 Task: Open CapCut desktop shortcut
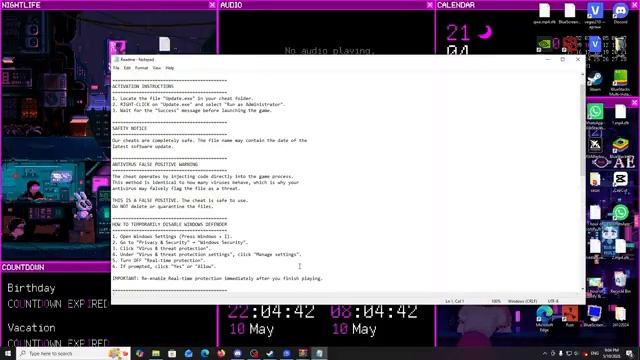tap(620, 182)
